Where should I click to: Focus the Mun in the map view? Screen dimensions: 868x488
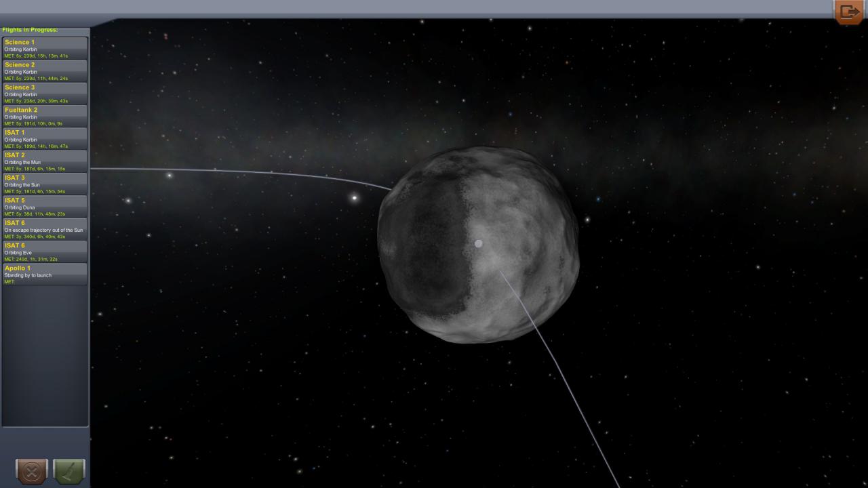[478, 245]
